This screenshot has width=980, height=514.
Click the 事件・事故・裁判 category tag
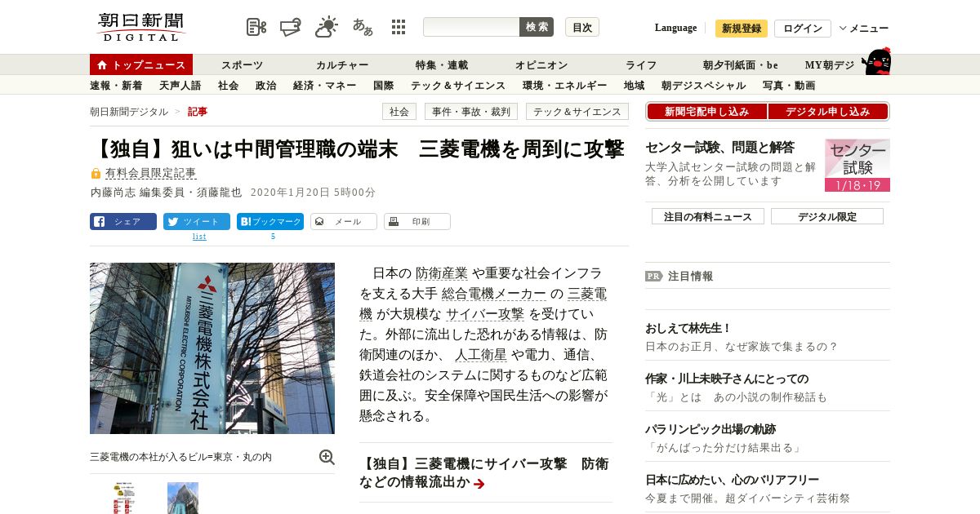click(471, 112)
